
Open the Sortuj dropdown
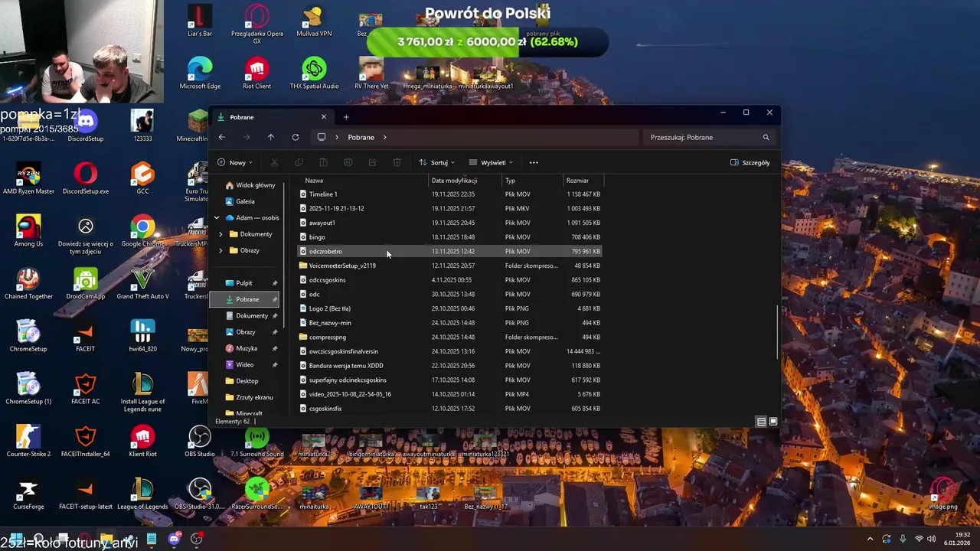tap(436, 162)
